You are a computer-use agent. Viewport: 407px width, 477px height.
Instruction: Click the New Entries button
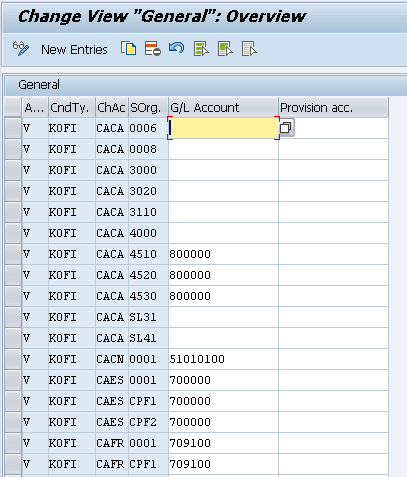click(74, 50)
